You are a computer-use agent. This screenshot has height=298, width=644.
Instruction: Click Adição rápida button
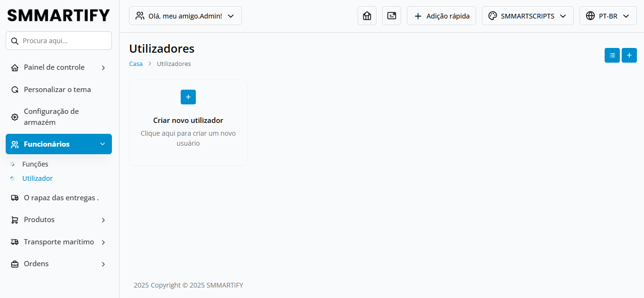click(441, 16)
